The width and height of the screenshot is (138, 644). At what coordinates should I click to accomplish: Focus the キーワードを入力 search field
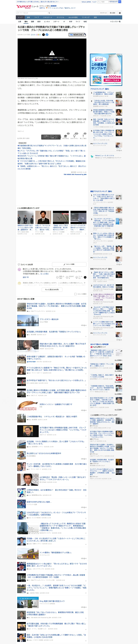click(32, 13)
